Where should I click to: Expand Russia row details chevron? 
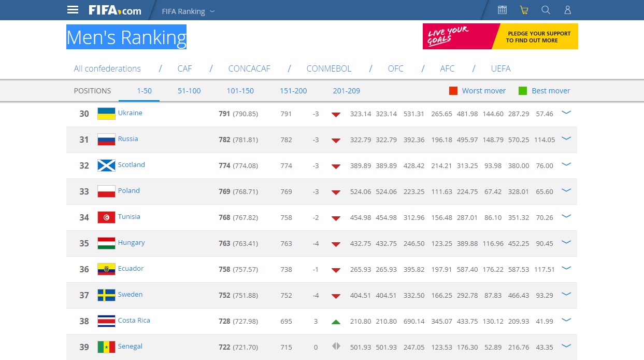tap(566, 138)
